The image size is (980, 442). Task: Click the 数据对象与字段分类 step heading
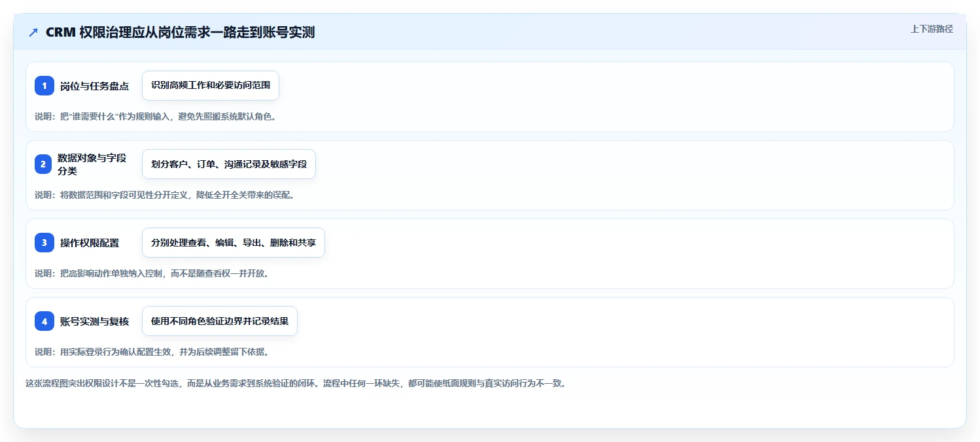(x=92, y=164)
